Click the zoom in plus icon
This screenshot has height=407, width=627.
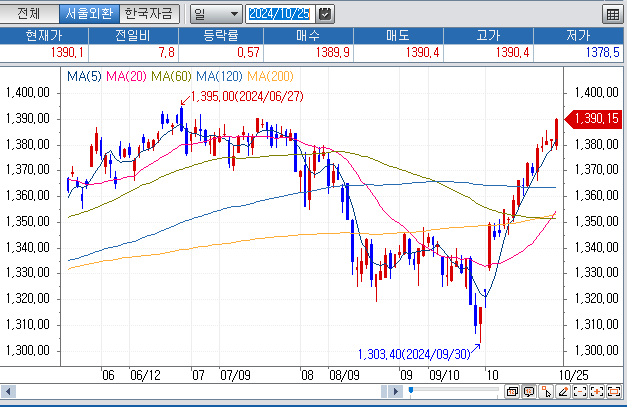(x=597, y=392)
